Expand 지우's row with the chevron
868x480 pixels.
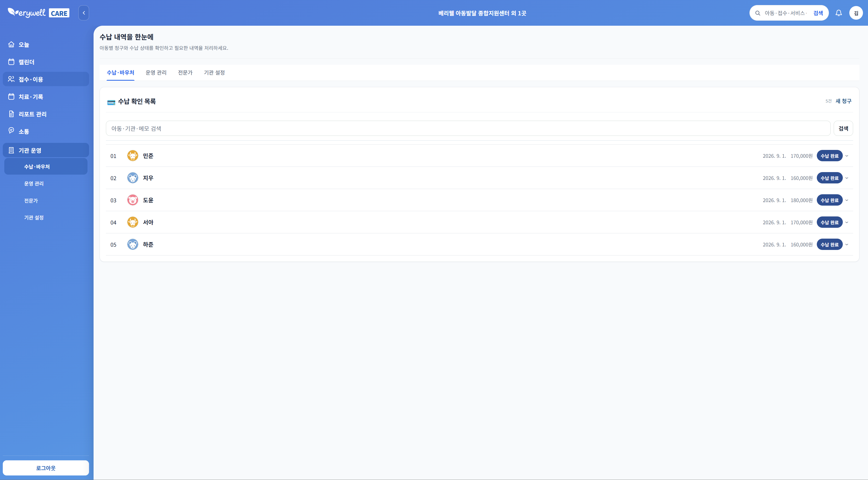pyautogui.click(x=847, y=178)
